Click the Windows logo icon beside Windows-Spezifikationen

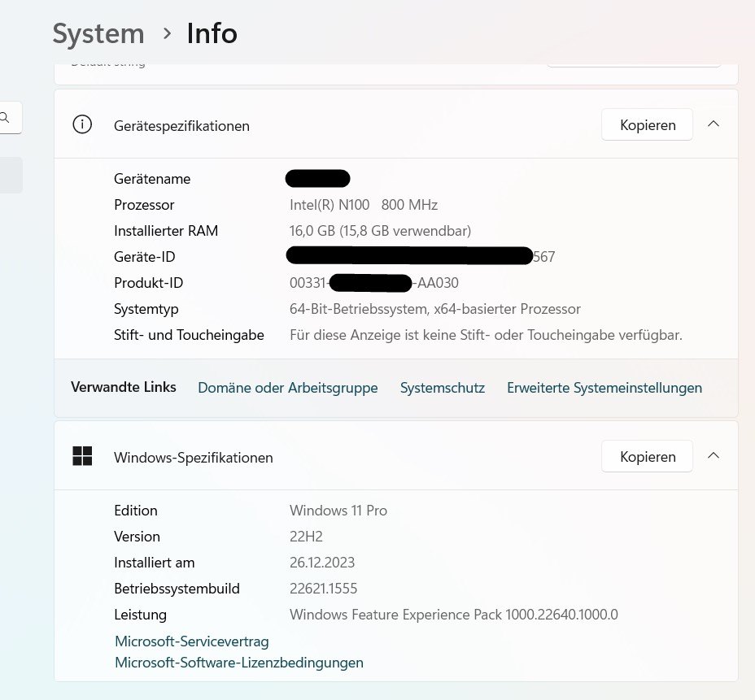pos(82,456)
